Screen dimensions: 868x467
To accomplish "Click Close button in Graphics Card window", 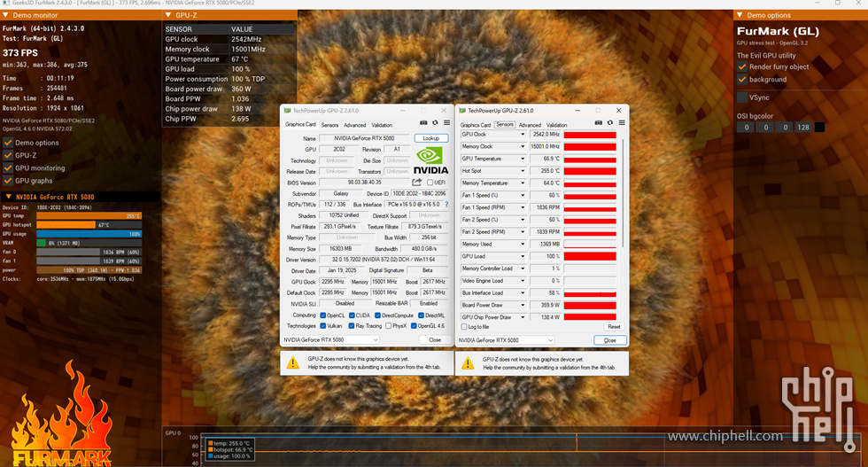I will [435, 339].
